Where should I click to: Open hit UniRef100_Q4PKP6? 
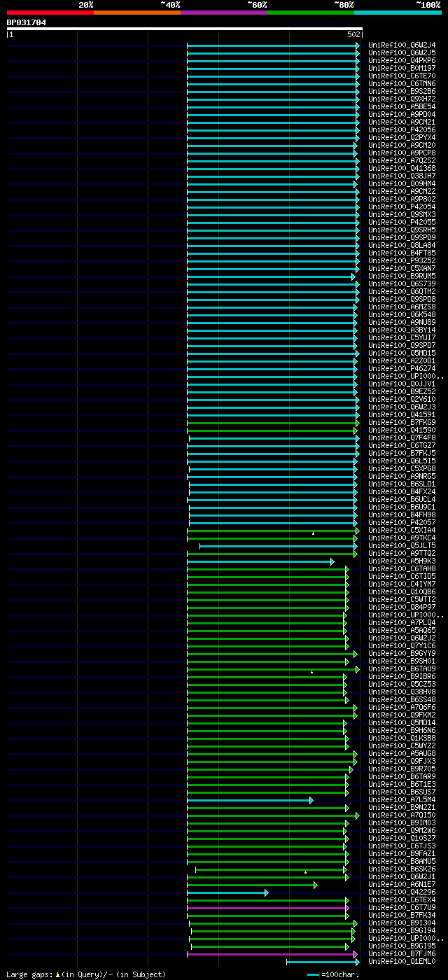point(402,60)
